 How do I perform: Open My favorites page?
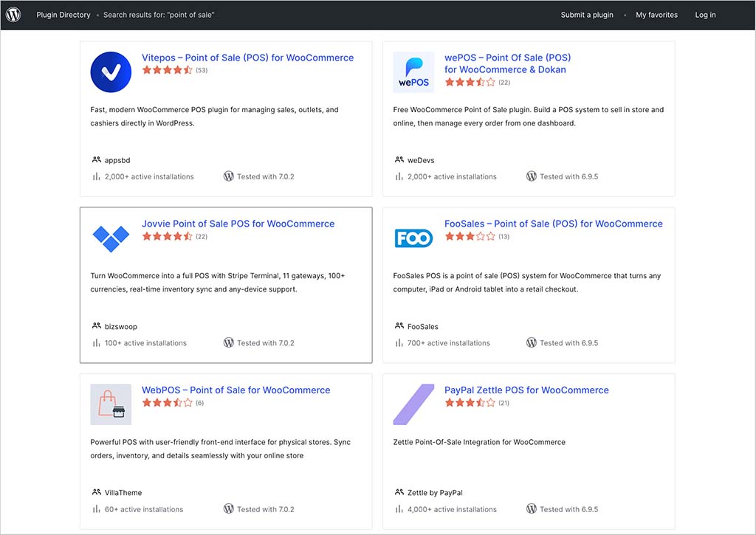656,15
